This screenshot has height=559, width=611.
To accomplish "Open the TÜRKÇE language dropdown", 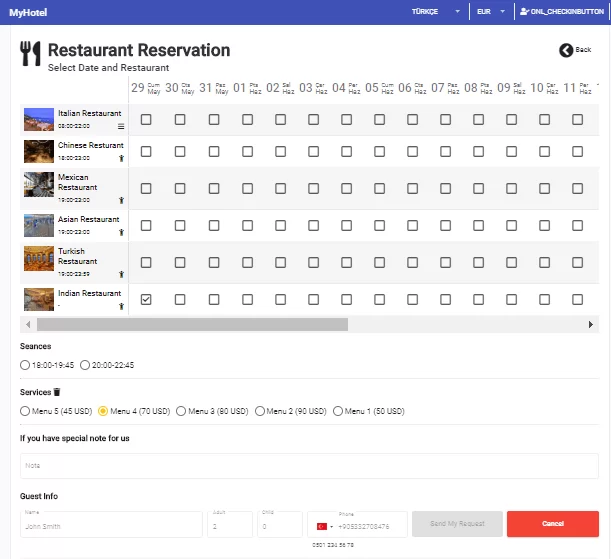I will (x=436, y=12).
